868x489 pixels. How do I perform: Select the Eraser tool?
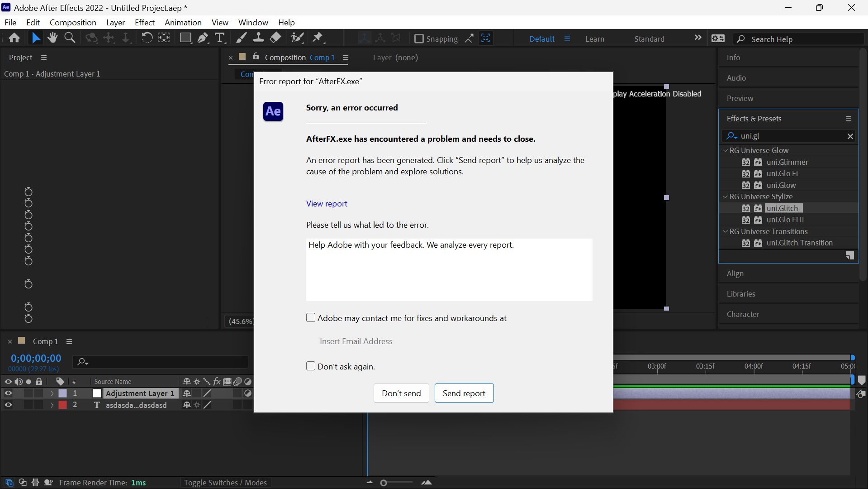point(275,38)
